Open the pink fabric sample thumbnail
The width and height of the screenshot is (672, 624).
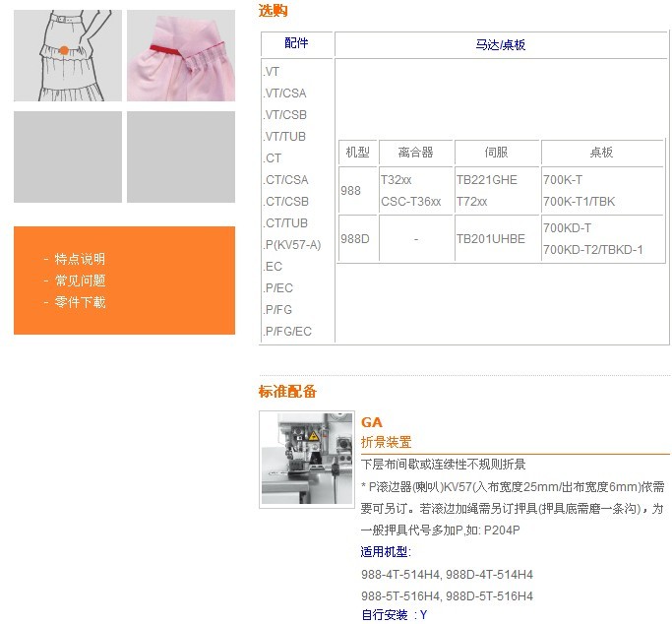(x=181, y=55)
